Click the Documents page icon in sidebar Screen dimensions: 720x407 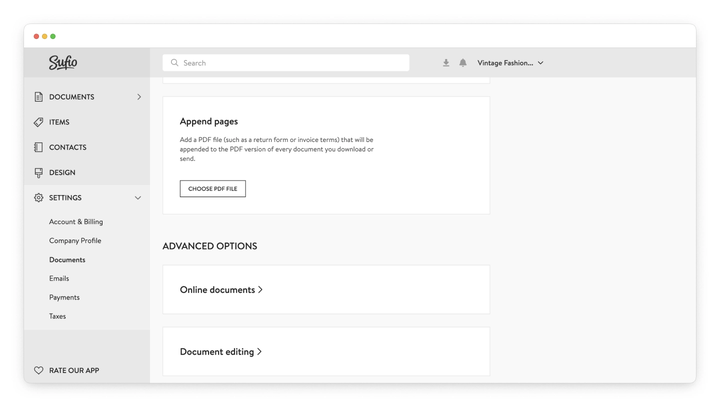click(x=39, y=97)
